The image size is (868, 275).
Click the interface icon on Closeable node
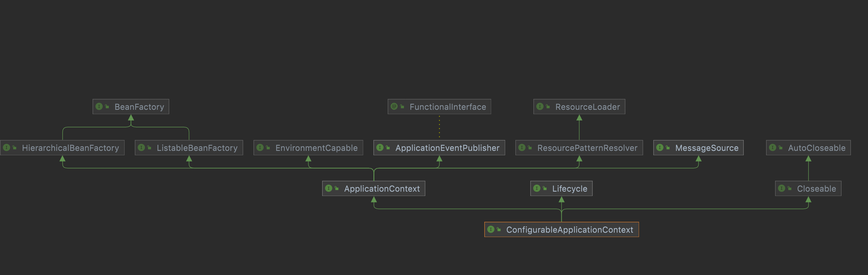(x=781, y=188)
